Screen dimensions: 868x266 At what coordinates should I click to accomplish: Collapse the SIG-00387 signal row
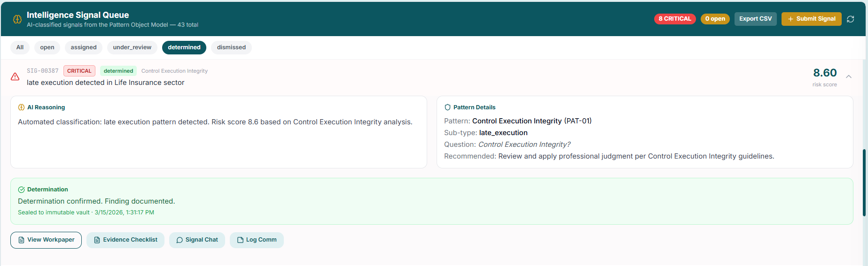pos(849,76)
